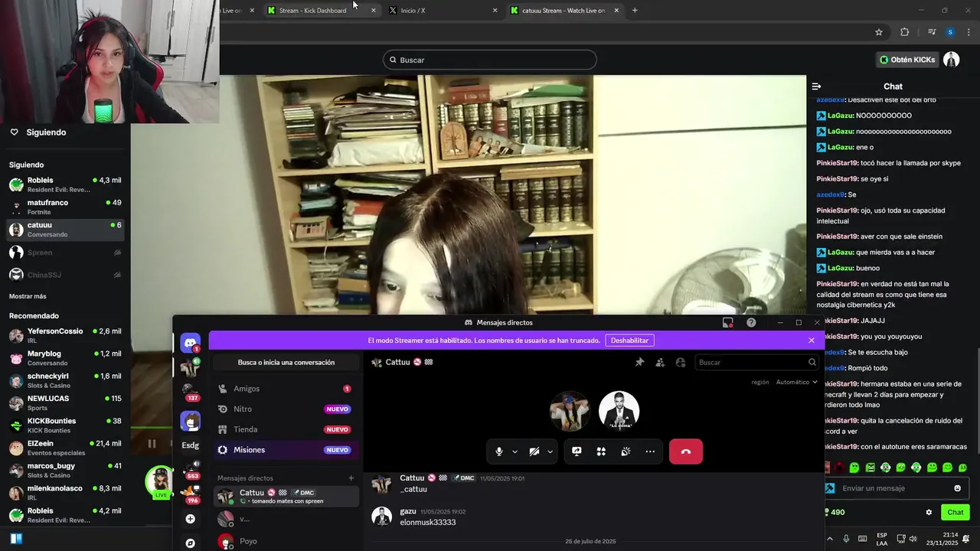Add friends to the DM call
The width and height of the screenshot is (980, 551).
click(x=660, y=362)
